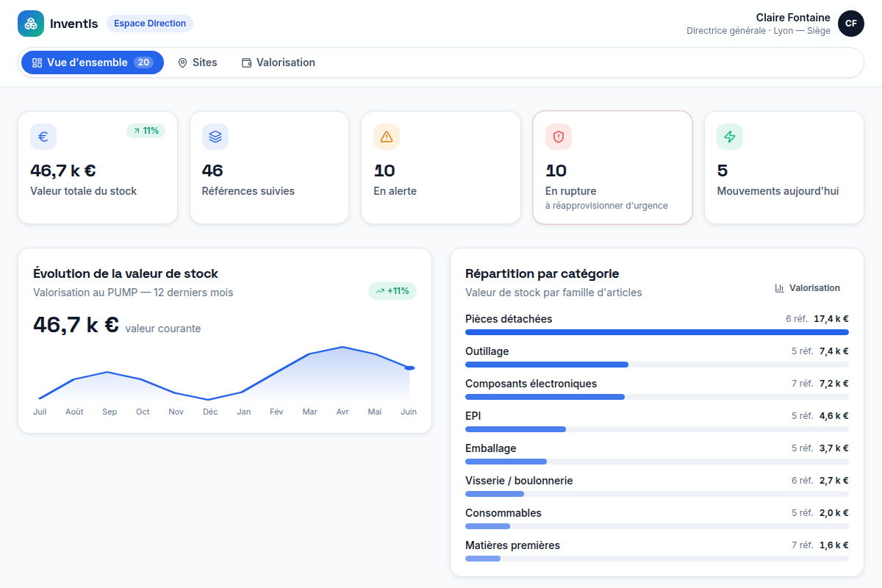Click the shield icon on En rupture card
The image size is (882, 588).
click(559, 137)
